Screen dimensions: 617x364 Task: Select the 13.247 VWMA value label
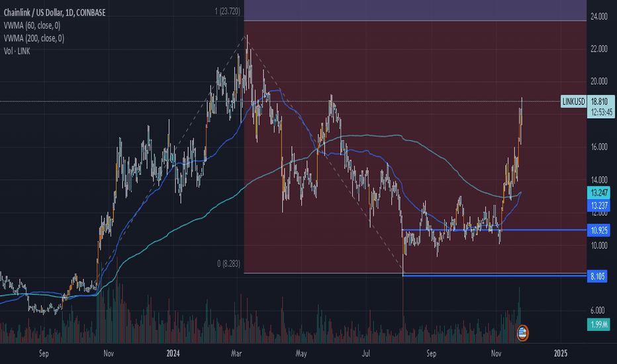tap(599, 193)
